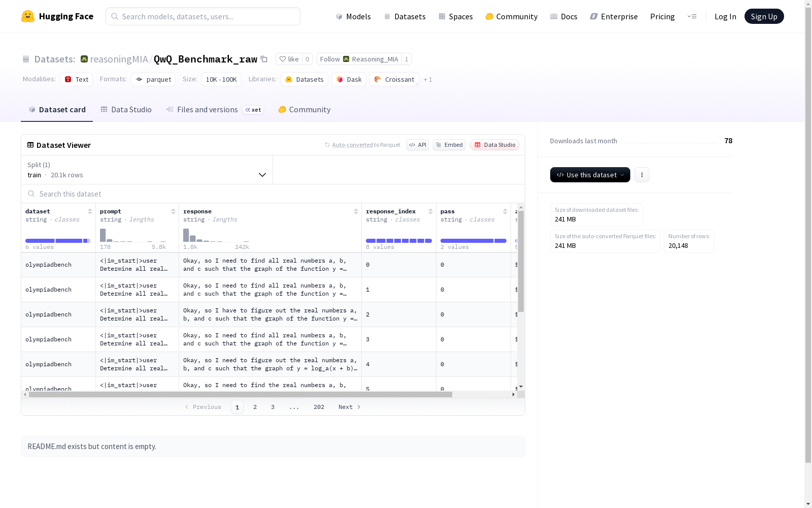Click the vertical scrollbar of the dataset table
This screenshot has width=812, height=508.
[x=521, y=261]
